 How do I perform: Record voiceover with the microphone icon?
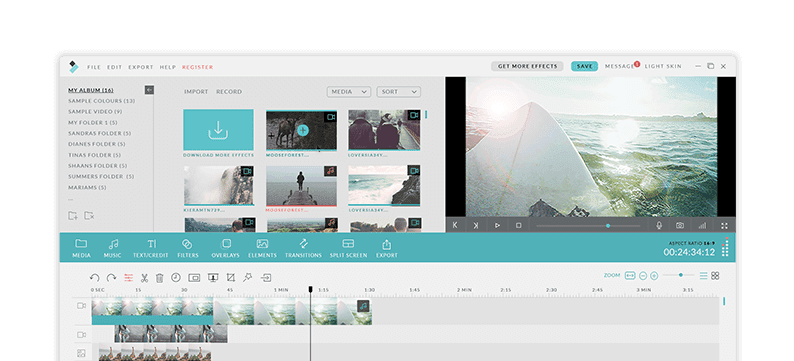pyautogui.click(x=659, y=225)
